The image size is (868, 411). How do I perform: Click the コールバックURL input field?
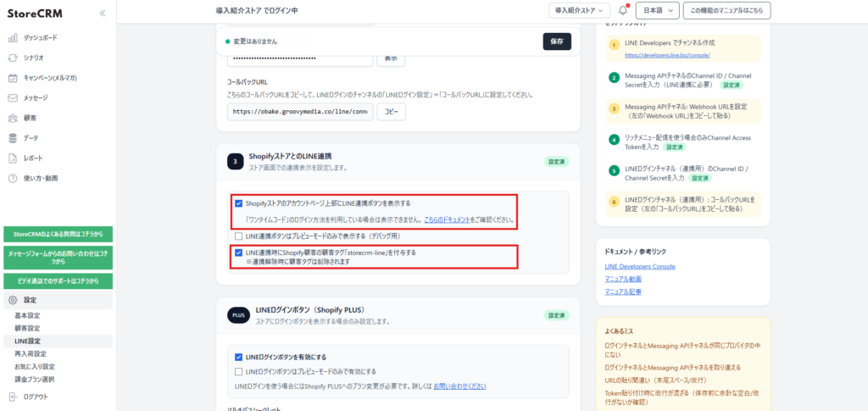tap(300, 112)
